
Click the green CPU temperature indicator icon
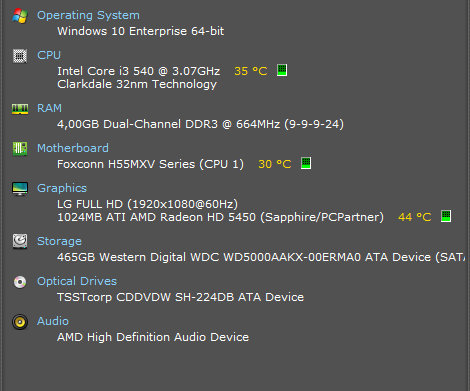(x=282, y=70)
